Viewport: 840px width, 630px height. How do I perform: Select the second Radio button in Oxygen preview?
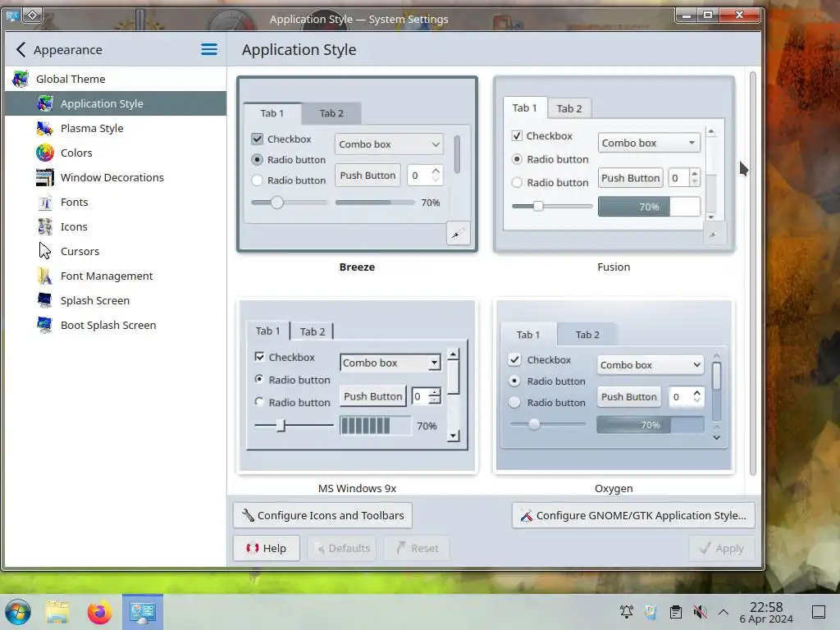(x=514, y=402)
